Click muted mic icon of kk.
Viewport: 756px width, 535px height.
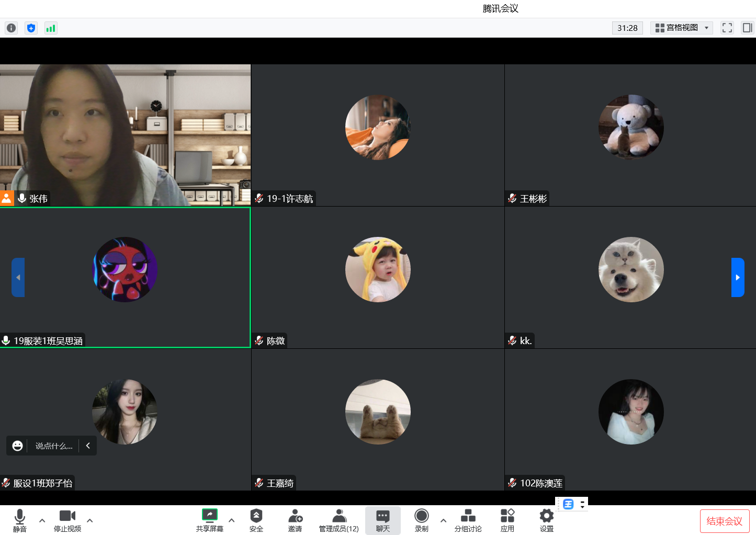tap(512, 341)
